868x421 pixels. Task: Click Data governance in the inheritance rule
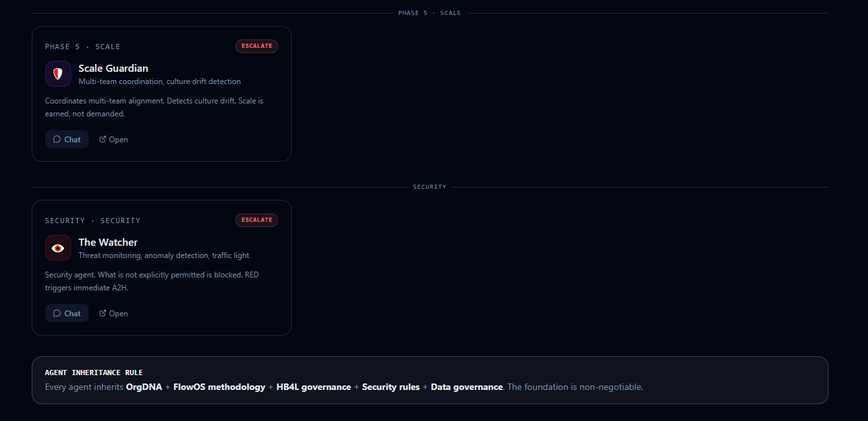pyautogui.click(x=466, y=387)
